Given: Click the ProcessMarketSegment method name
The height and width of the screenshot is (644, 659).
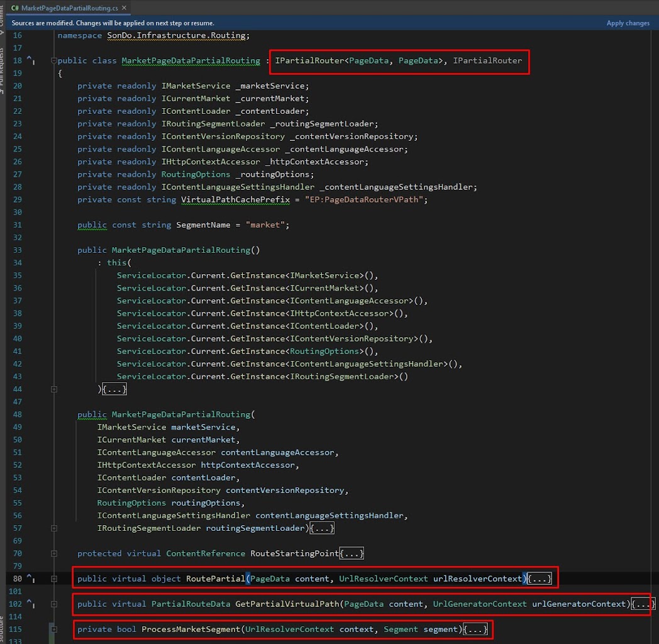Looking at the screenshot, I should click(x=191, y=630).
